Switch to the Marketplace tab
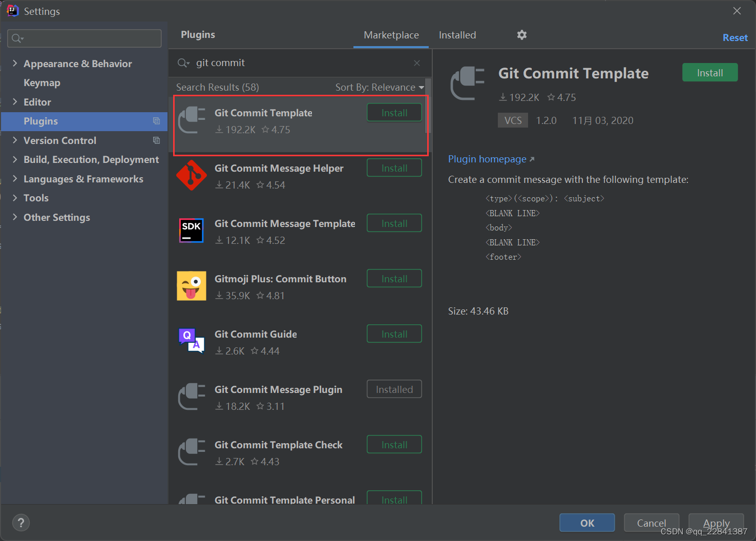This screenshot has width=756, height=541. [x=391, y=35]
